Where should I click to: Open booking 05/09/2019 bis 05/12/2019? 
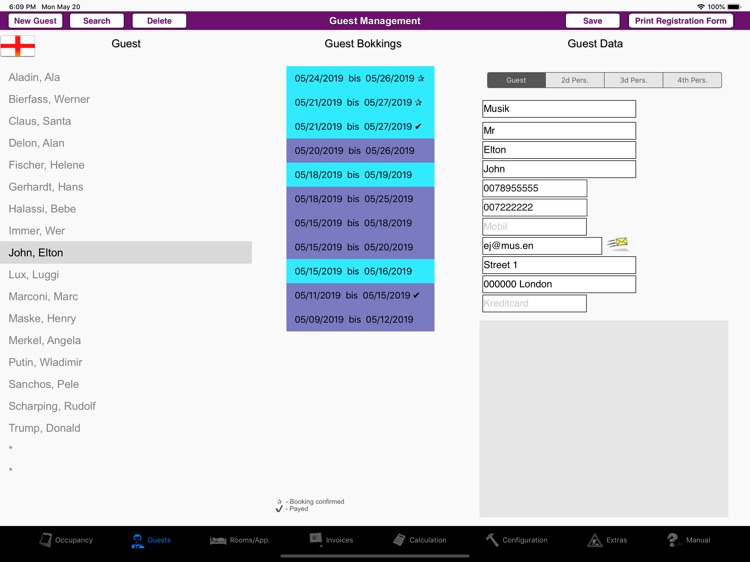360,320
